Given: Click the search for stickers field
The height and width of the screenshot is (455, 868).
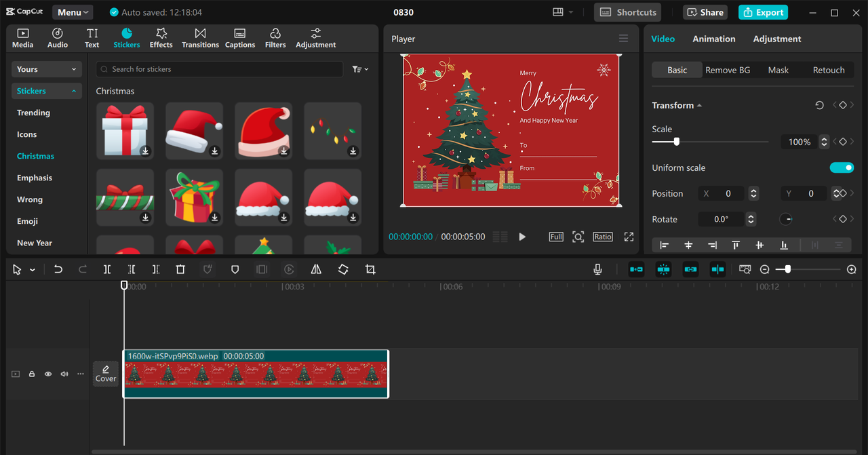Looking at the screenshot, I should point(219,69).
